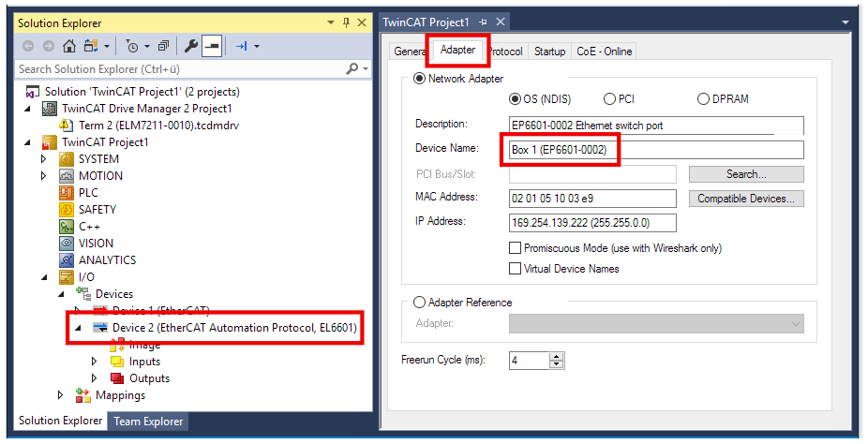Screen dimensions: 868x444
Task: Expand the SYSTEM node
Action: [44, 159]
